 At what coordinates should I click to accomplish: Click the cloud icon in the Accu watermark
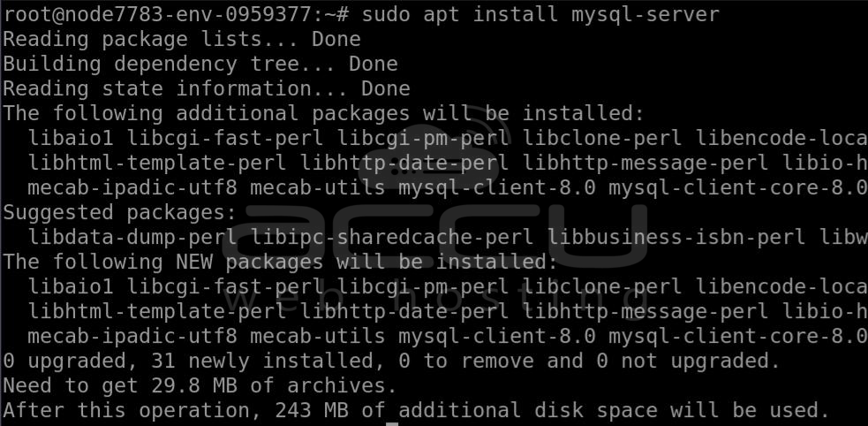tap(433, 147)
